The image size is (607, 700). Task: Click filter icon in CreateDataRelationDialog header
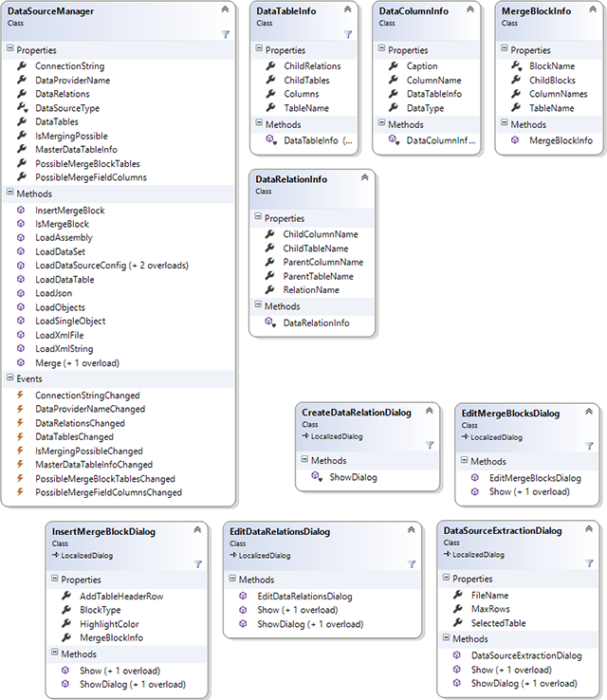coord(430,445)
